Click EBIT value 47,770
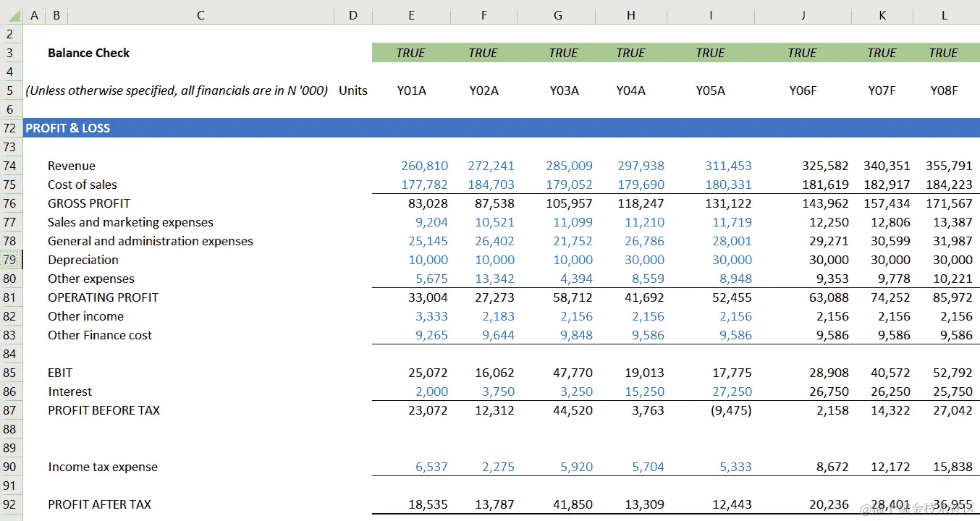The image size is (980, 521). pyautogui.click(x=573, y=373)
